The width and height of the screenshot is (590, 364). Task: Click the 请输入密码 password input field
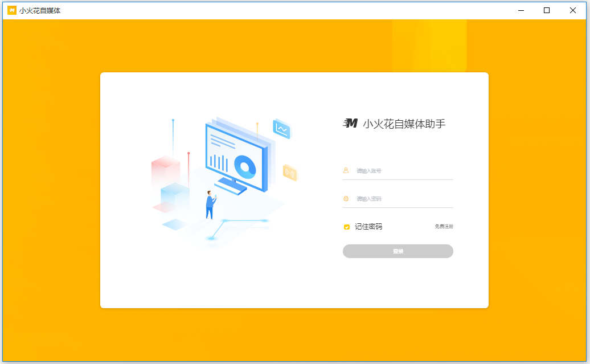point(399,198)
